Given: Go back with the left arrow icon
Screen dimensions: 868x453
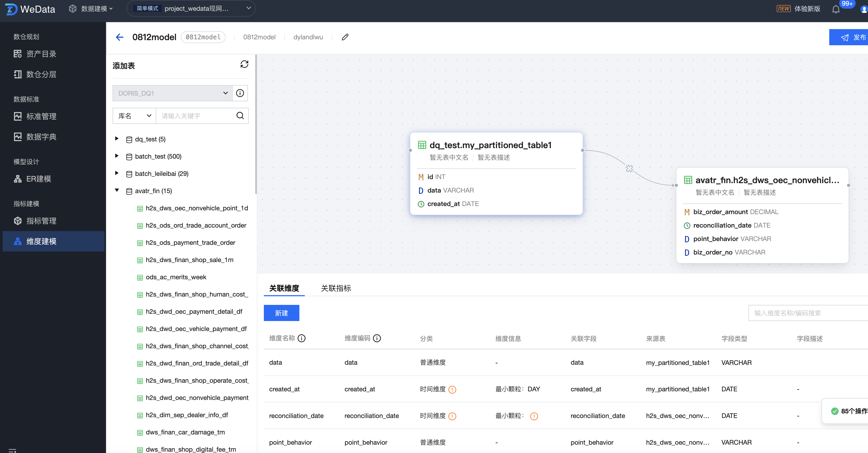Looking at the screenshot, I should pos(120,37).
